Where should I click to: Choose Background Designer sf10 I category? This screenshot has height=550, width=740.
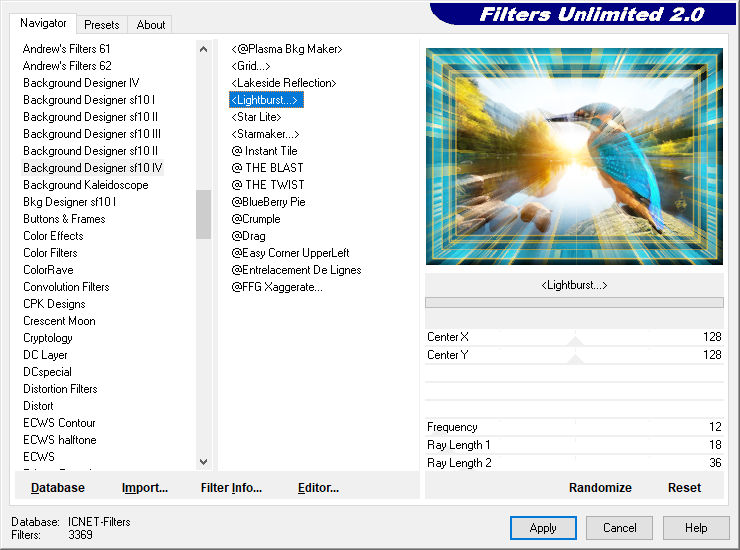click(89, 100)
